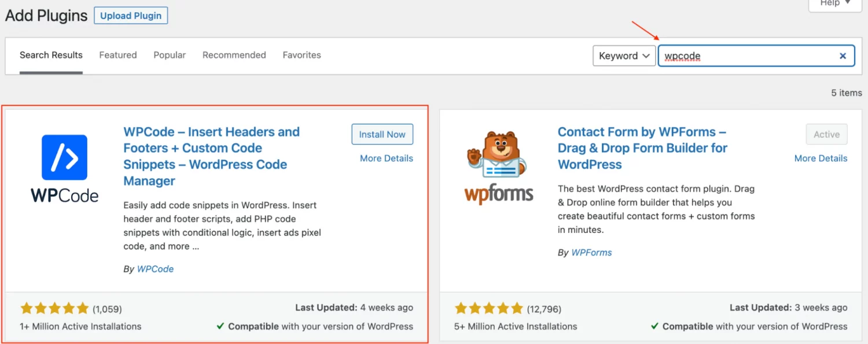Switch to the Search Results tab
The width and height of the screenshot is (868, 344).
coord(51,56)
